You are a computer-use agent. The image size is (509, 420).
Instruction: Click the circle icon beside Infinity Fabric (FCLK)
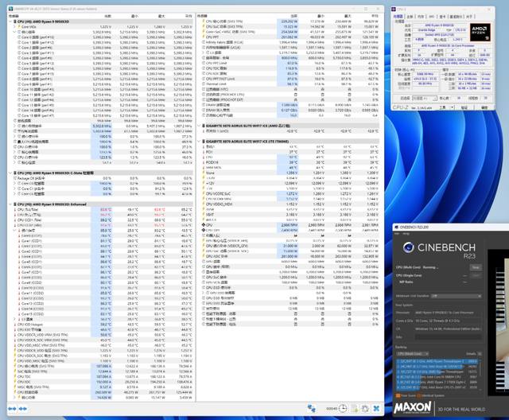tap(204, 42)
